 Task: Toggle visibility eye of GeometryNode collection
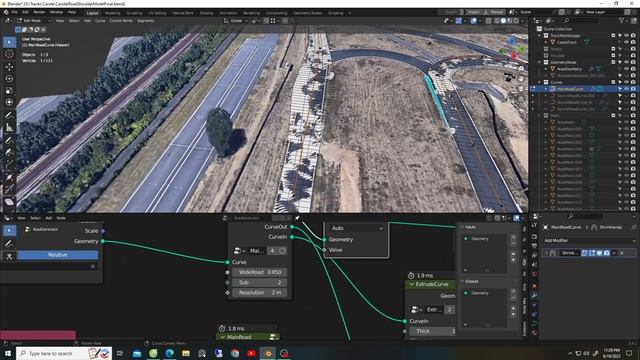[626, 62]
